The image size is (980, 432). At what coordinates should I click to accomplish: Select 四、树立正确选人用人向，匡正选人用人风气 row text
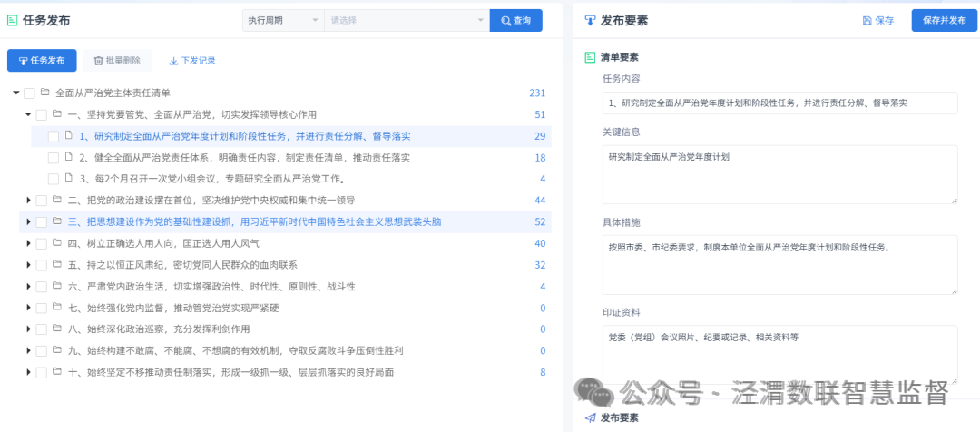click(x=163, y=243)
